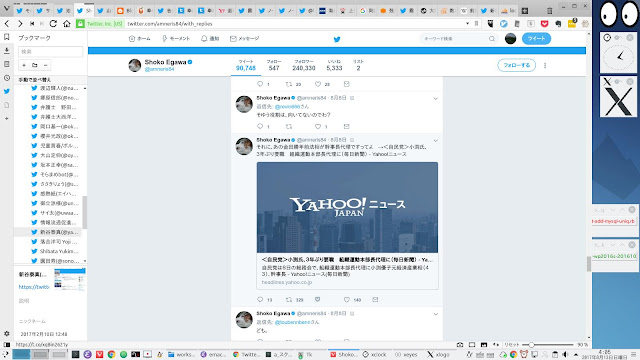The height and width of the screenshot is (360, 640).
Task: Open the browser home page
Action: (67, 24)
